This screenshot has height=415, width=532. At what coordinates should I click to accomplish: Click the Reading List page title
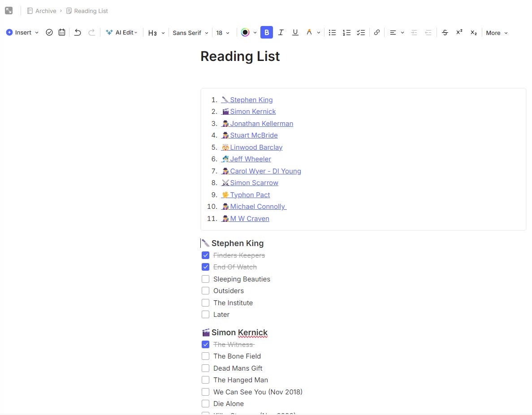(x=240, y=56)
